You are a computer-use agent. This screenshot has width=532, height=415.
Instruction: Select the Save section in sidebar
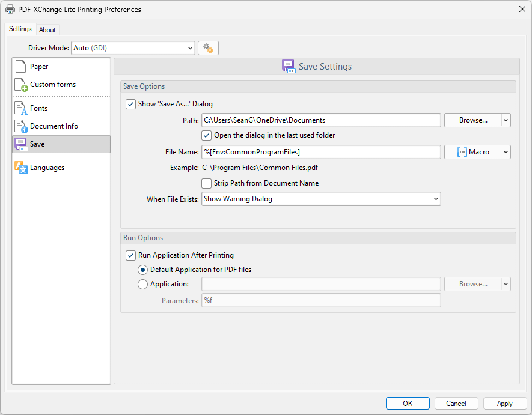click(x=61, y=144)
